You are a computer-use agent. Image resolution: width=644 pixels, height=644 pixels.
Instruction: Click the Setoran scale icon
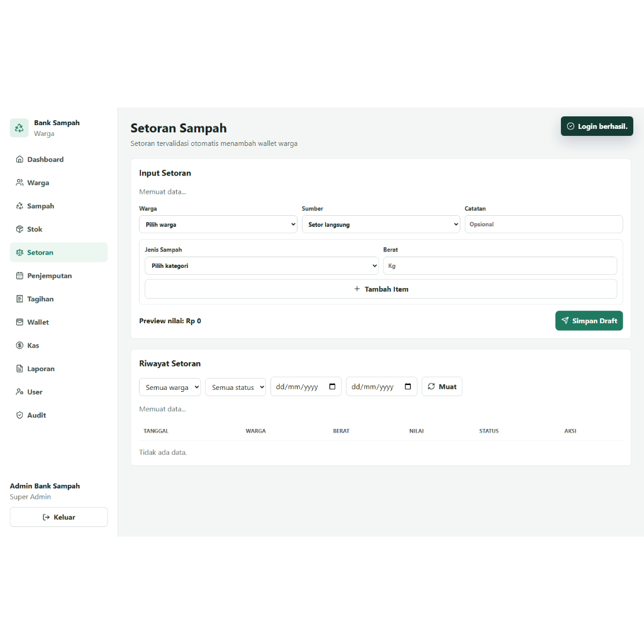19,252
